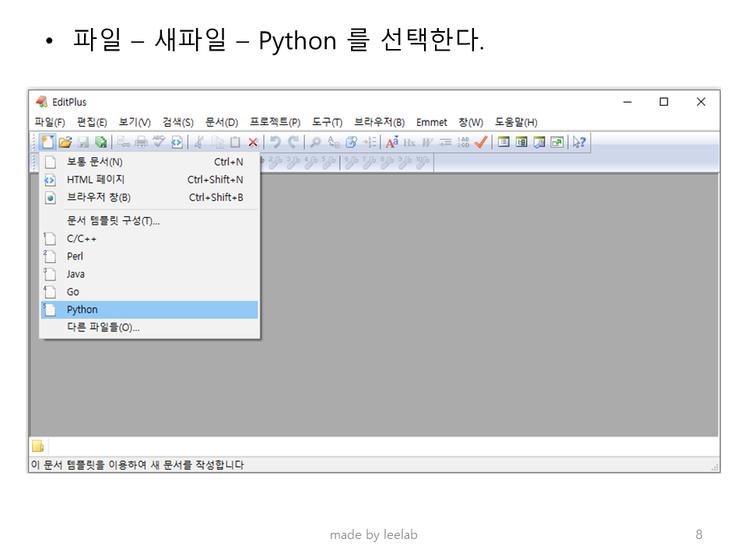The image size is (747, 560).
Task: Click user tool 8 wrench icon
Action: tap(387, 163)
